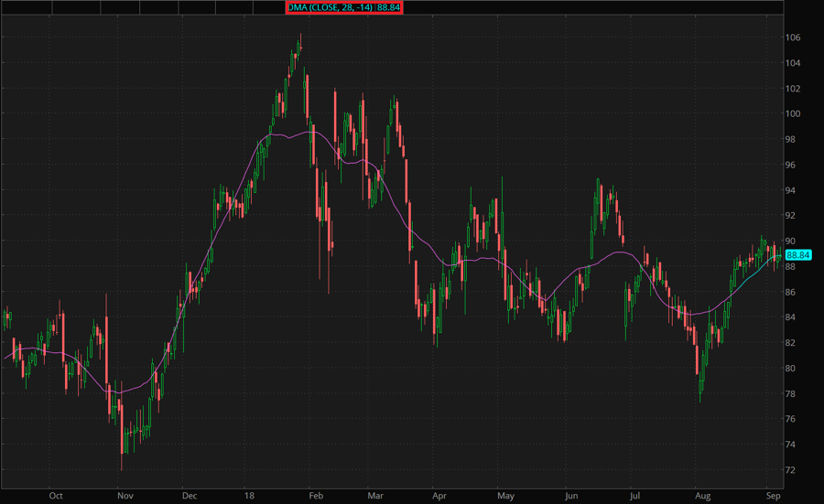
Task: Click the DMA (CLOSE, 28, -14) study label
Action: (344, 7)
